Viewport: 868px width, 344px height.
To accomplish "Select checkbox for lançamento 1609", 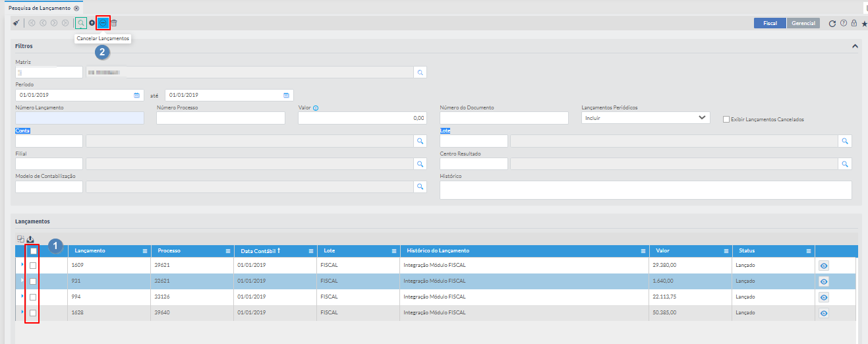I will pos(33,266).
